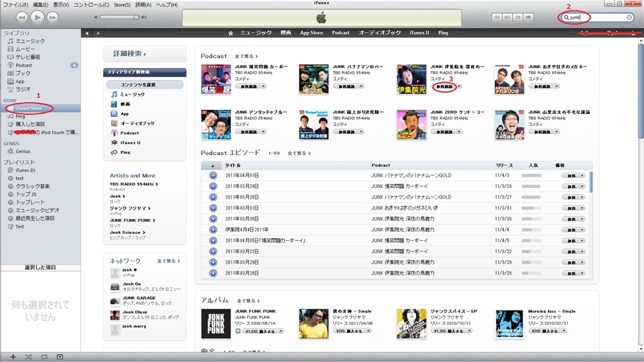The width and height of the screenshot is (644, 362).
Task: Filter by App media type
Action: tap(125, 114)
